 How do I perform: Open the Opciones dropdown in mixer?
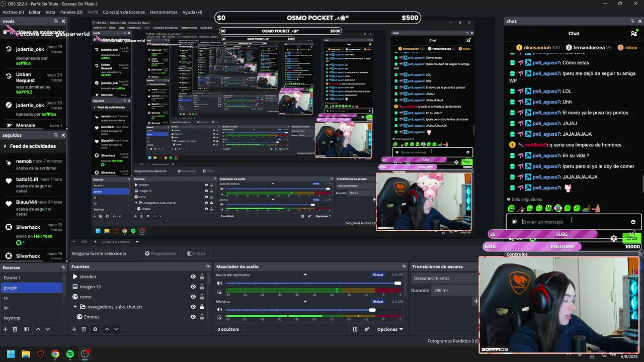pos(390,329)
